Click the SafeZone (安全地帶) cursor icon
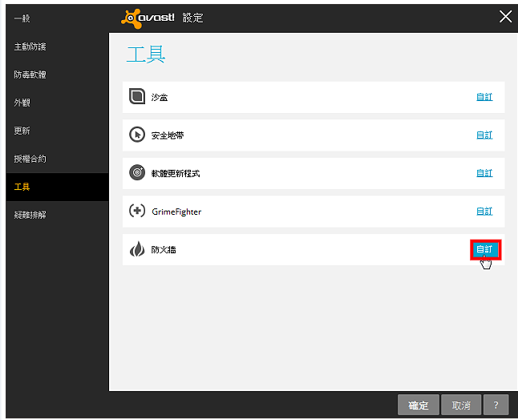Image resolution: width=518 pixels, height=420 pixels. 137,135
